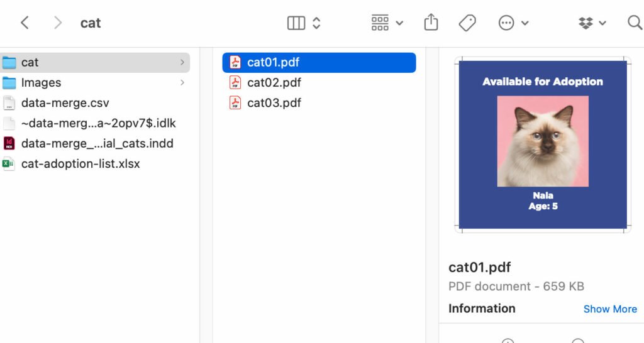Toggle the view mode up-down chevrons
644x343 pixels.
(316, 23)
